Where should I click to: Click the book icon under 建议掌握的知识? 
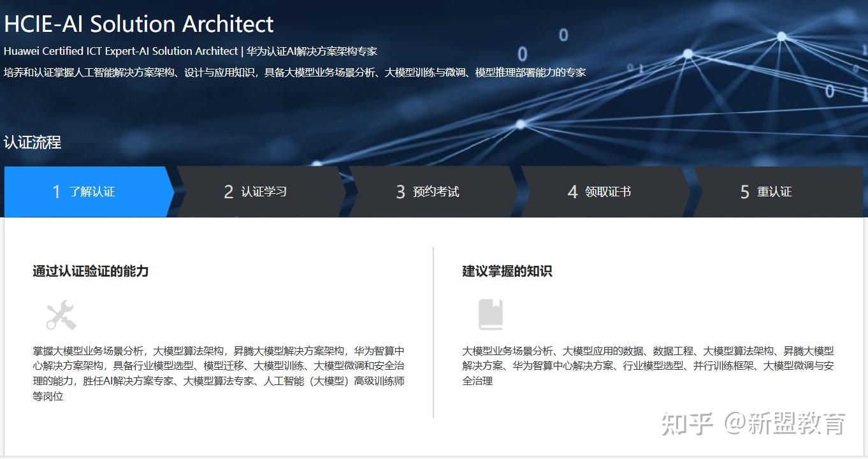point(490,312)
